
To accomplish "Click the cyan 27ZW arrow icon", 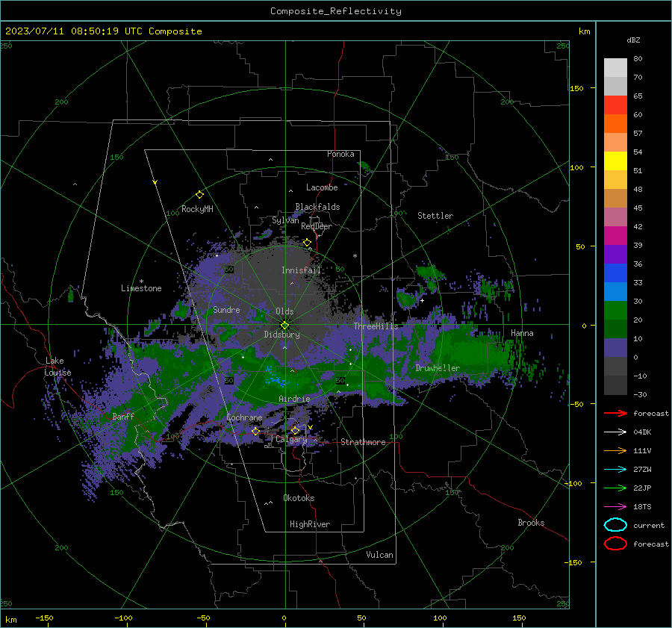I will [615, 469].
